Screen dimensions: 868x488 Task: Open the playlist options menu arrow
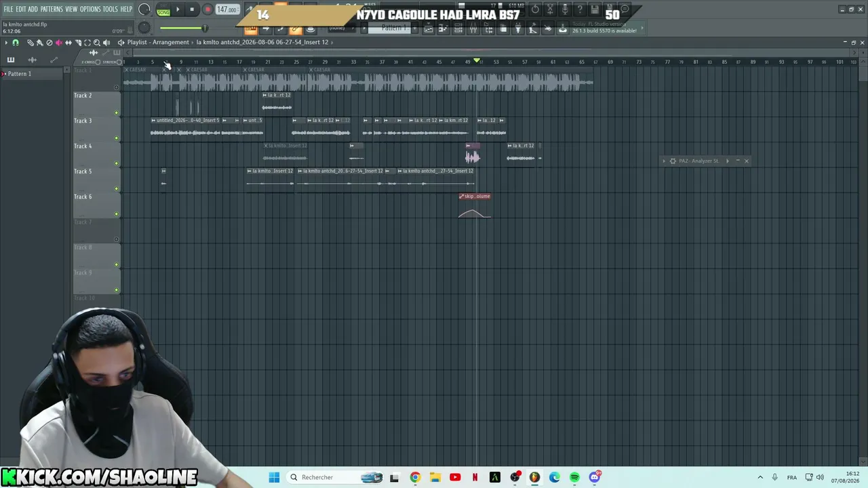point(6,43)
